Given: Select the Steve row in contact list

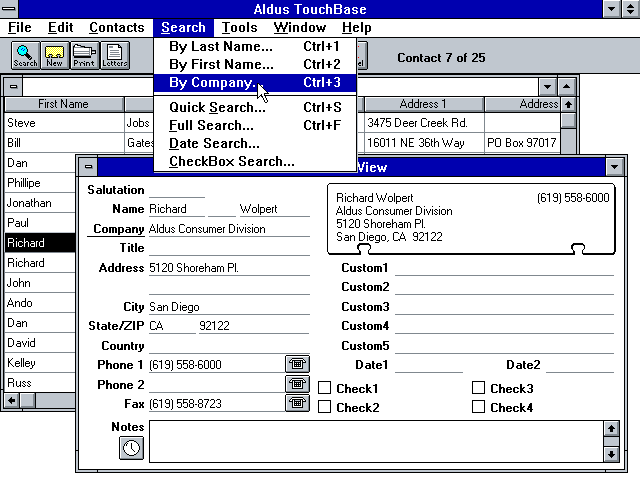Looking at the screenshot, I should tap(64, 123).
